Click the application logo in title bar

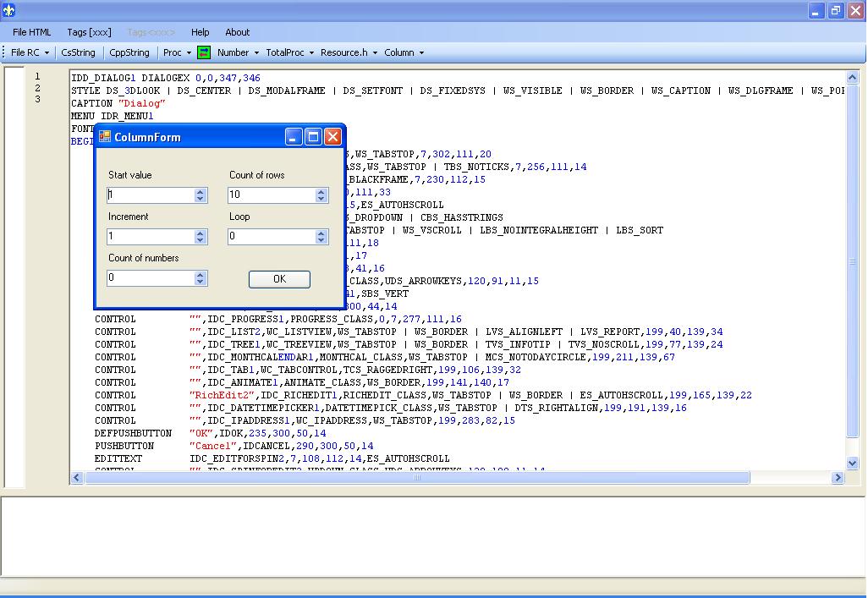[x=9, y=11]
